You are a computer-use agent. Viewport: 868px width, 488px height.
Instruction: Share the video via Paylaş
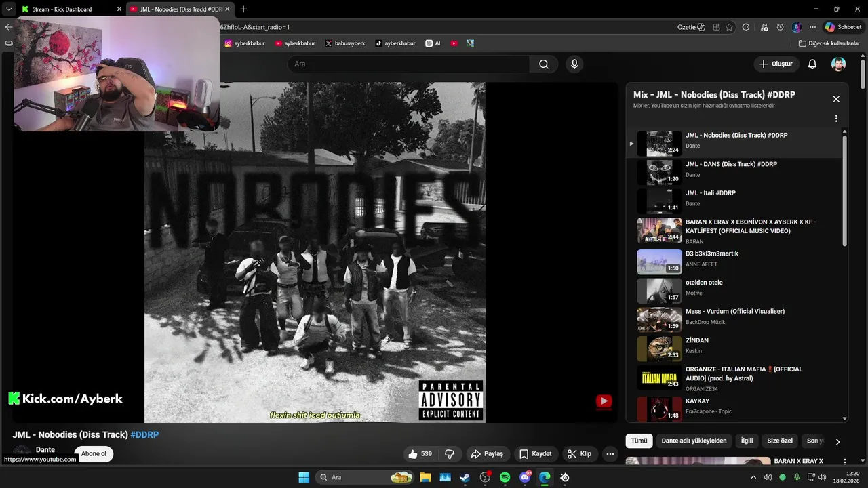pyautogui.click(x=487, y=454)
